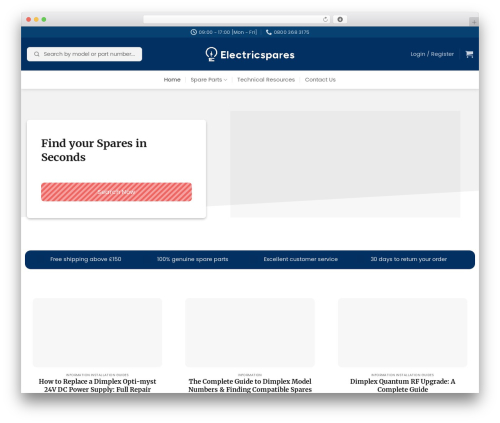Click 'Find your Spares in Seconds' heading
Image resolution: width=500 pixels, height=423 pixels.
pos(94,150)
